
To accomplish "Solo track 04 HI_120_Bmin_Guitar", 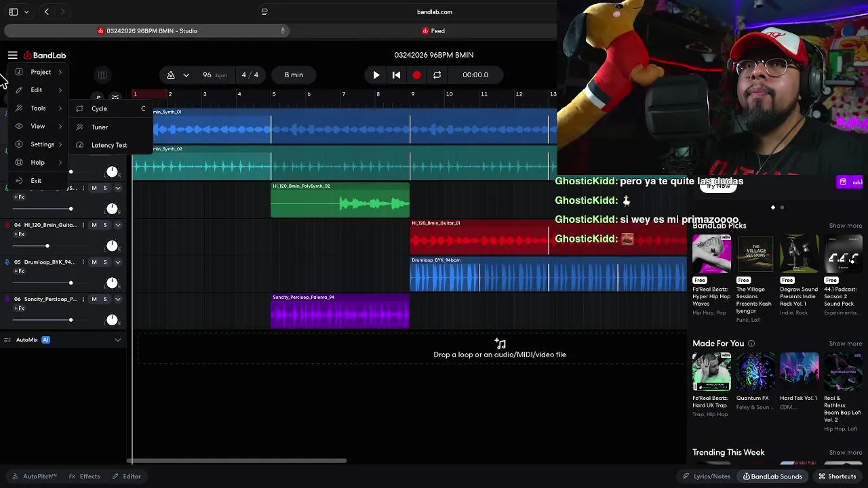I will click(104, 225).
